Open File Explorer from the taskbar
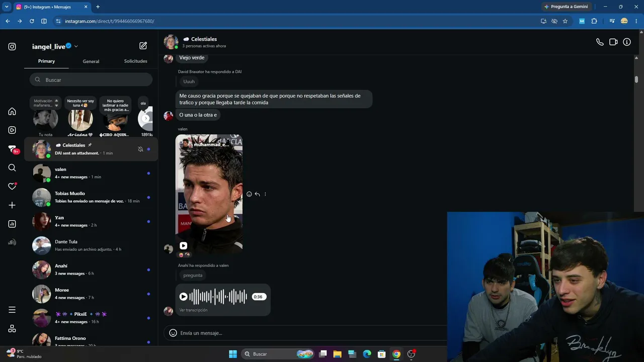Screen dimensions: 644x362 point(337,354)
